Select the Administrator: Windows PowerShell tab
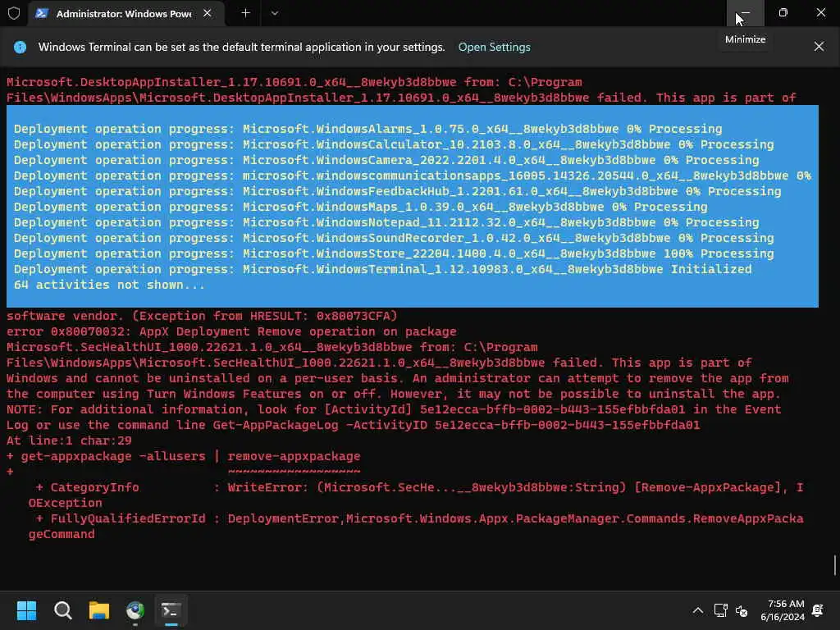840x630 pixels. tap(126, 13)
